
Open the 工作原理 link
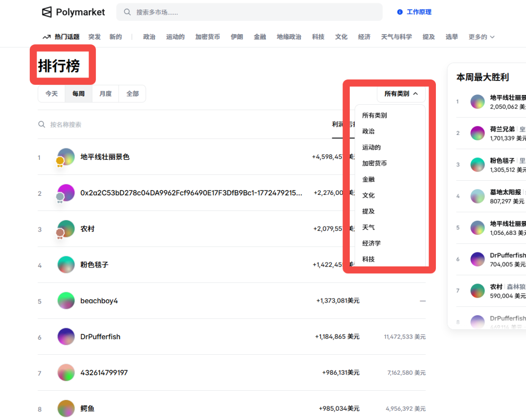[x=419, y=12]
